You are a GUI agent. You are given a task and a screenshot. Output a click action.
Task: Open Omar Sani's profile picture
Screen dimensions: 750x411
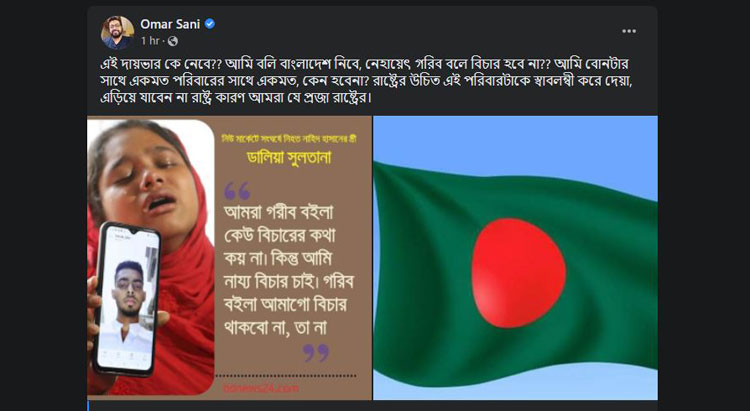pos(117,32)
